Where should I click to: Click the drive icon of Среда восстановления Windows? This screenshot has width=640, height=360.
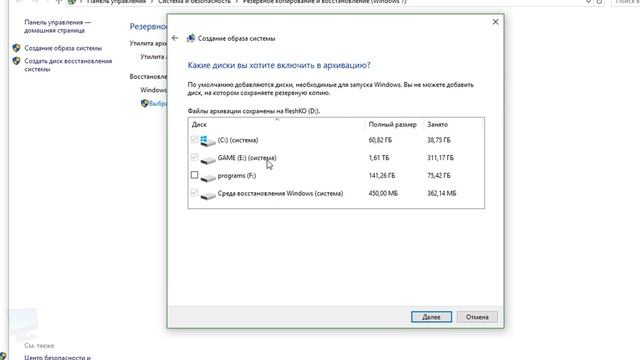click(x=208, y=196)
